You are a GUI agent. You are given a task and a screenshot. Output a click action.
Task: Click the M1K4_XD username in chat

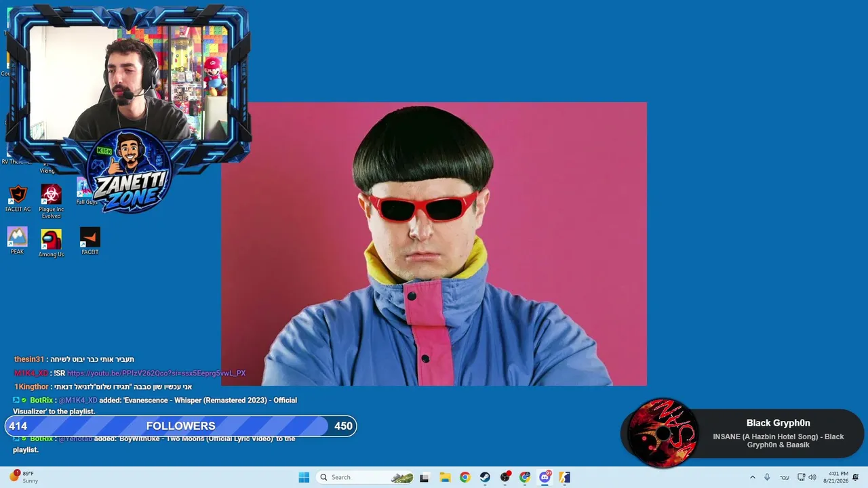tap(31, 373)
